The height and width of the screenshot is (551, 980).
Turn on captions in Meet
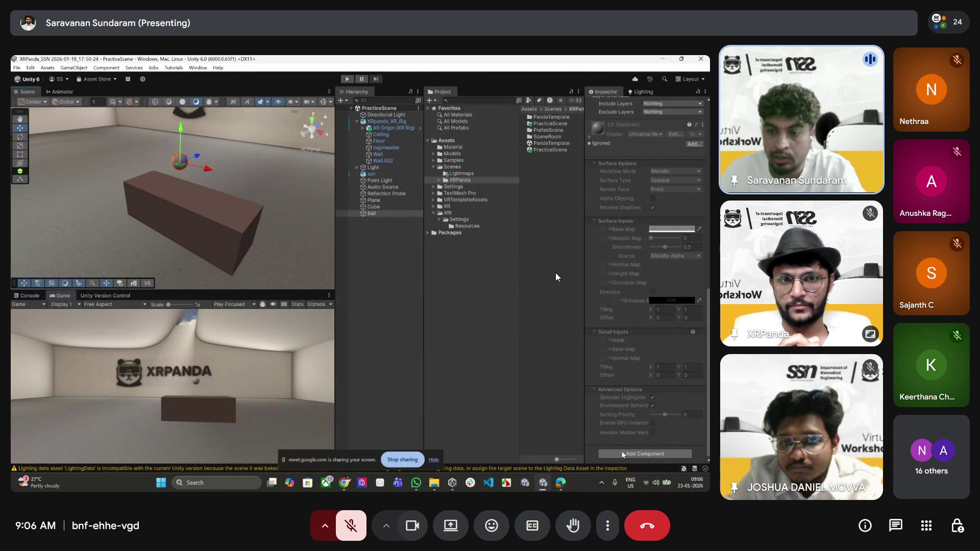(x=532, y=525)
